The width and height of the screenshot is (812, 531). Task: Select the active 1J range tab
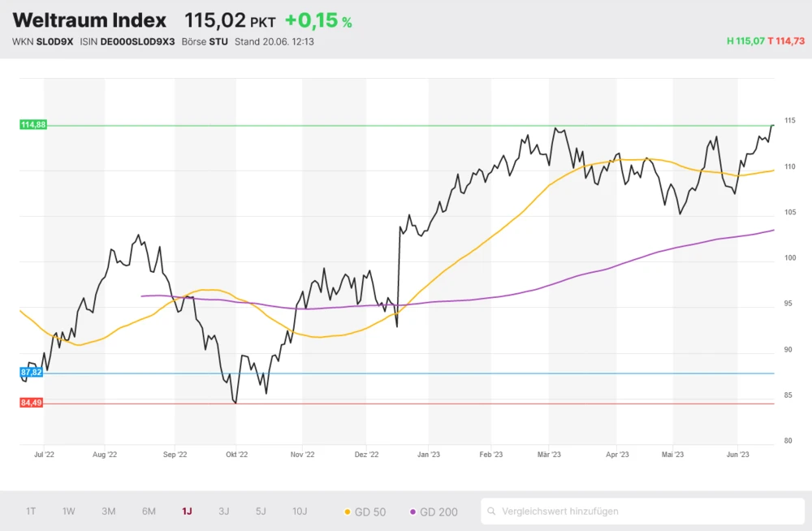coord(187,511)
